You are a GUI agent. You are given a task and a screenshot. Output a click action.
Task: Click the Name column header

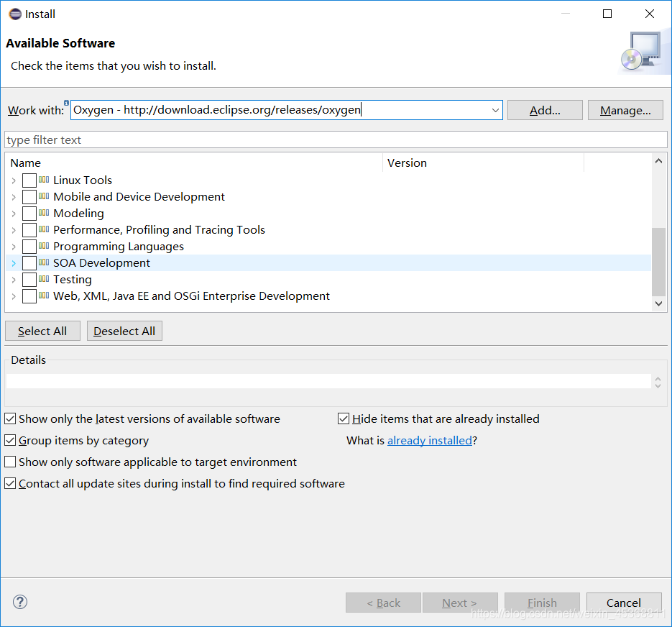(194, 163)
